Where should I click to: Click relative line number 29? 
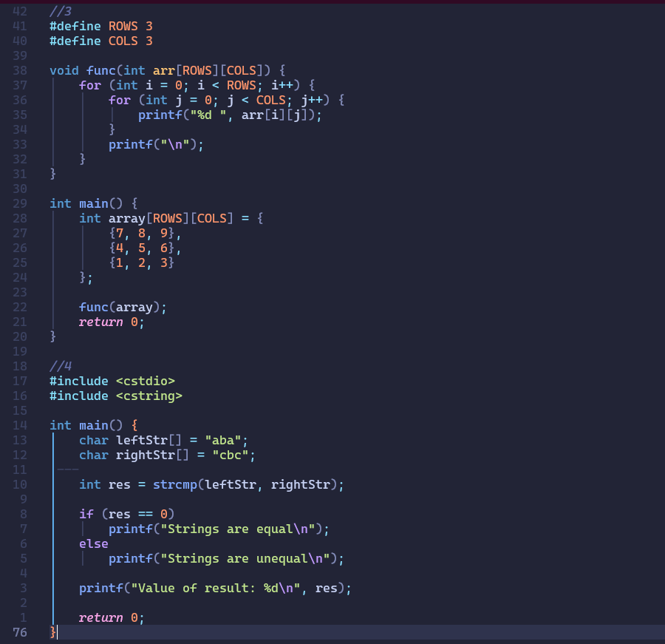coord(20,204)
